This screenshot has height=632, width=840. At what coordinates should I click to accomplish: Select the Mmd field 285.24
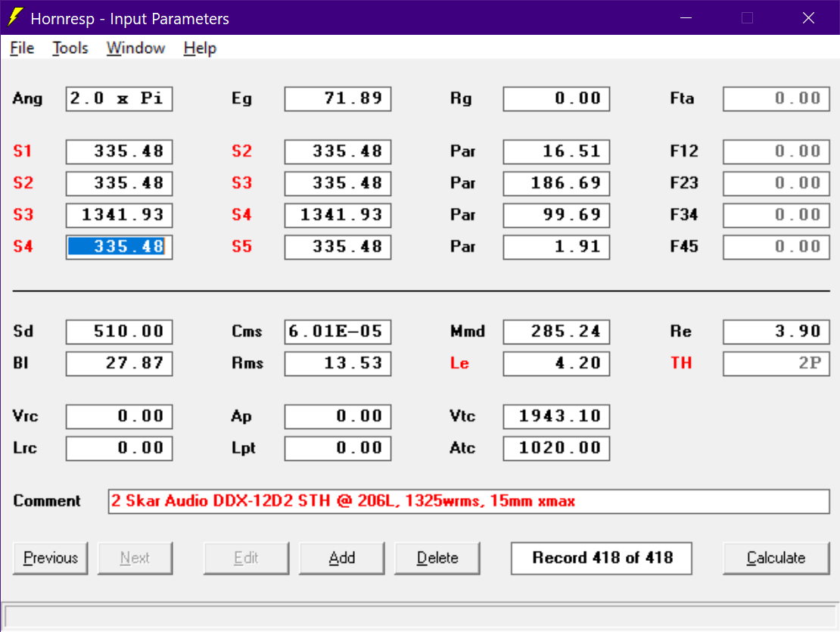pyautogui.click(x=556, y=332)
